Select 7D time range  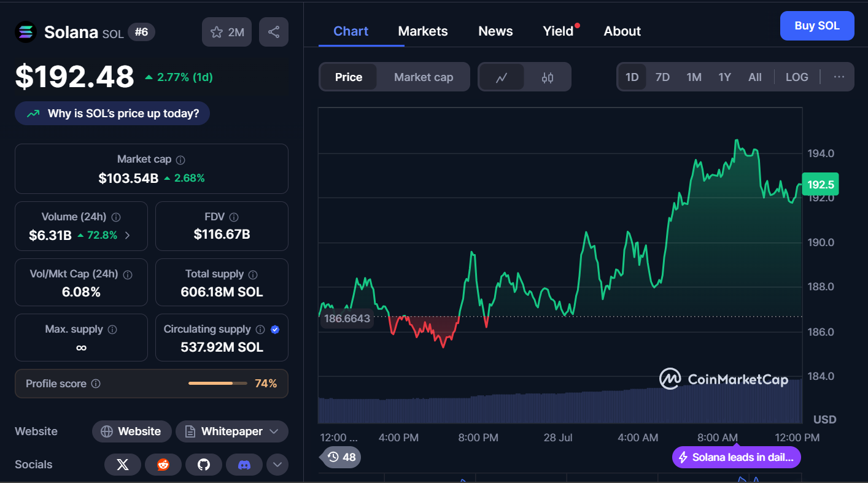[x=663, y=77]
